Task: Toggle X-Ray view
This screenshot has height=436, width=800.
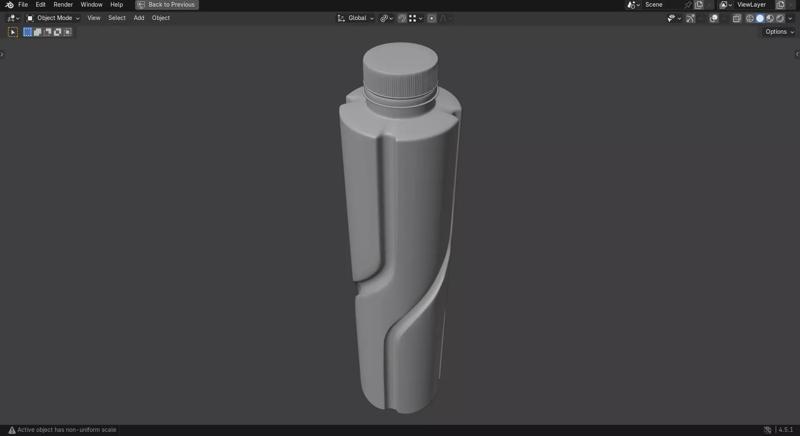Action: coord(737,18)
